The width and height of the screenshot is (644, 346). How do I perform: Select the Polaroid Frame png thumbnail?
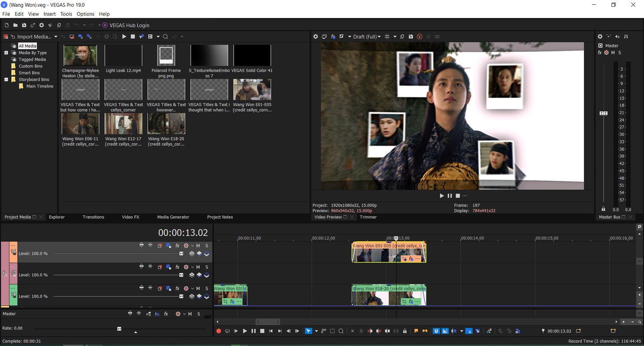pos(166,55)
